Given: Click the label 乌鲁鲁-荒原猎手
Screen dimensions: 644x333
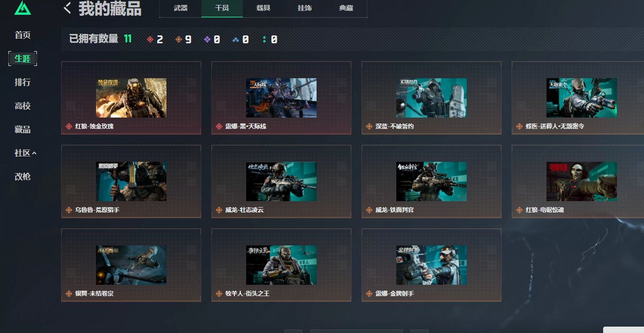Looking at the screenshot, I should 97,210.
